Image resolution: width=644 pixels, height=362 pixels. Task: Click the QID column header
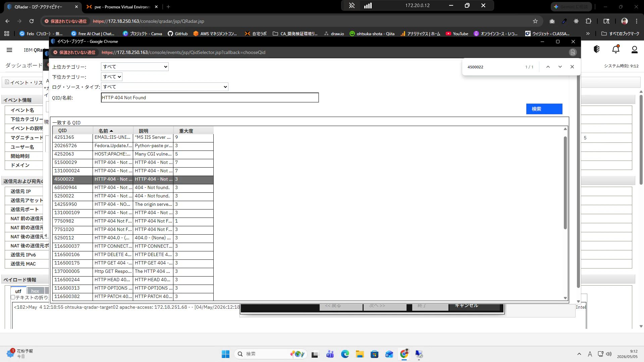point(73,131)
